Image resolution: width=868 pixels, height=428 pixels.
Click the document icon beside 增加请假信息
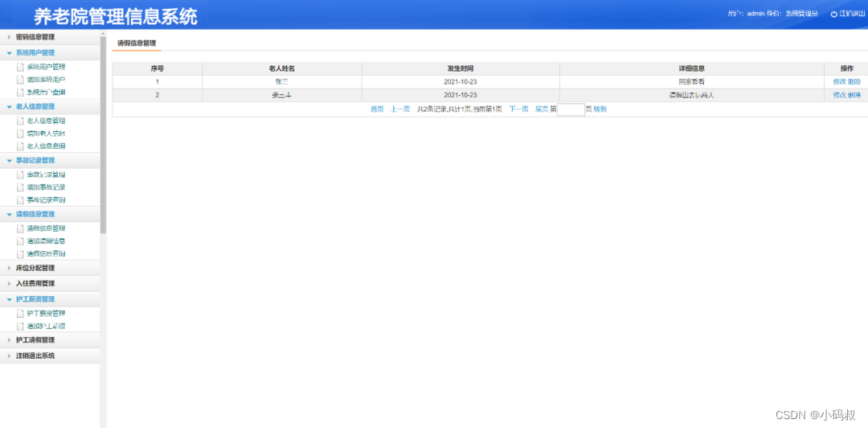[21, 241]
